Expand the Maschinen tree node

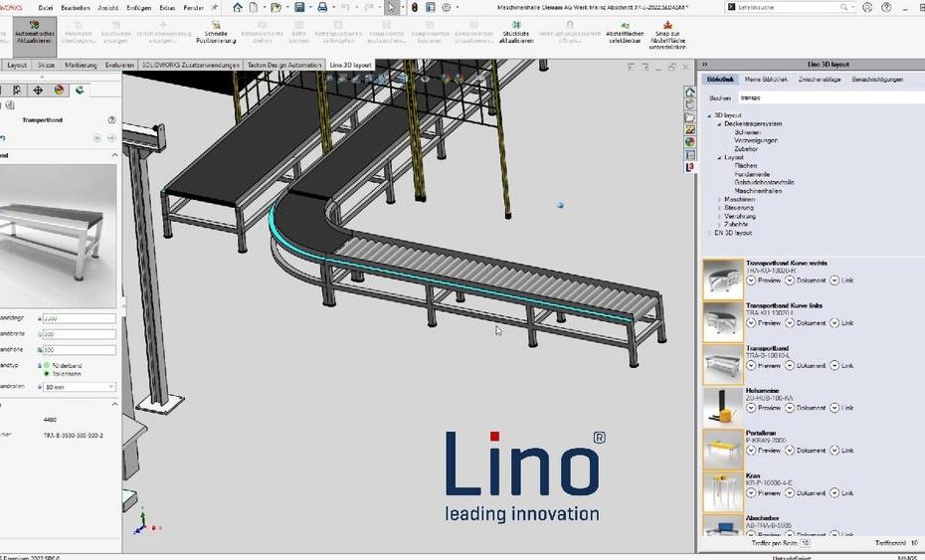pos(719,200)
